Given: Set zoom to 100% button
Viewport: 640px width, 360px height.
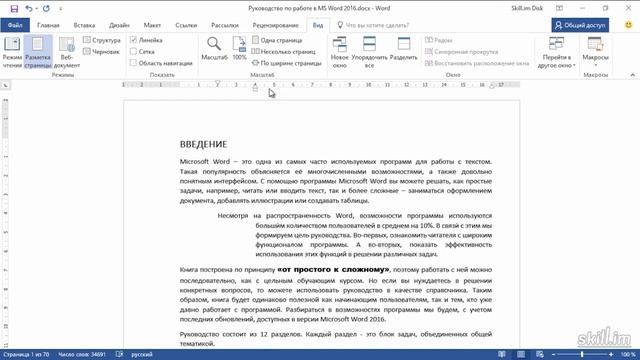Looking at the screenshot, I should click(239, 49).
